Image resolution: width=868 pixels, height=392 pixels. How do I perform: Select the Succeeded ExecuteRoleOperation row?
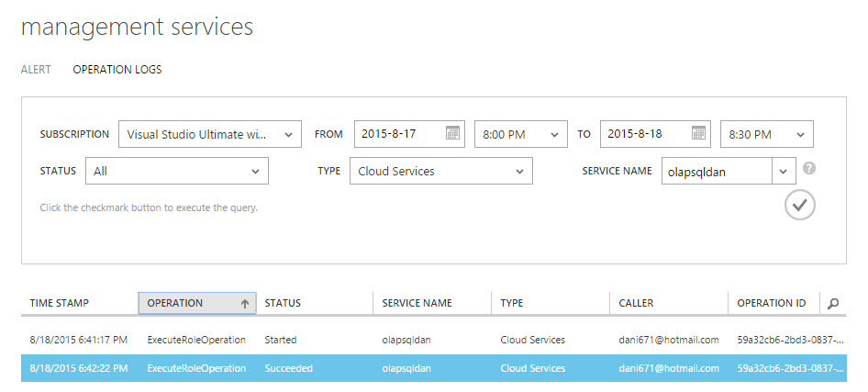[x=195, y=368]
